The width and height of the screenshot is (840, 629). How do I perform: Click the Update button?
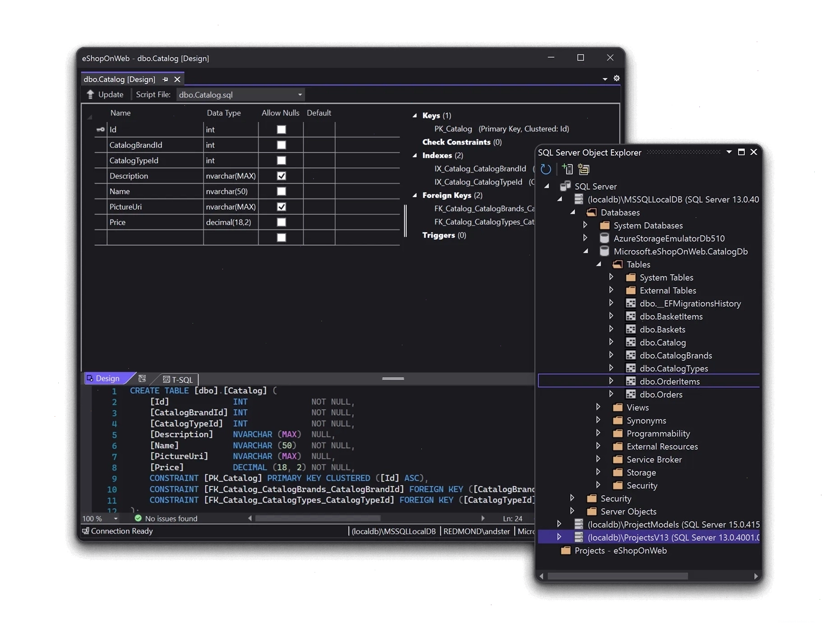[x=105, y=94]
